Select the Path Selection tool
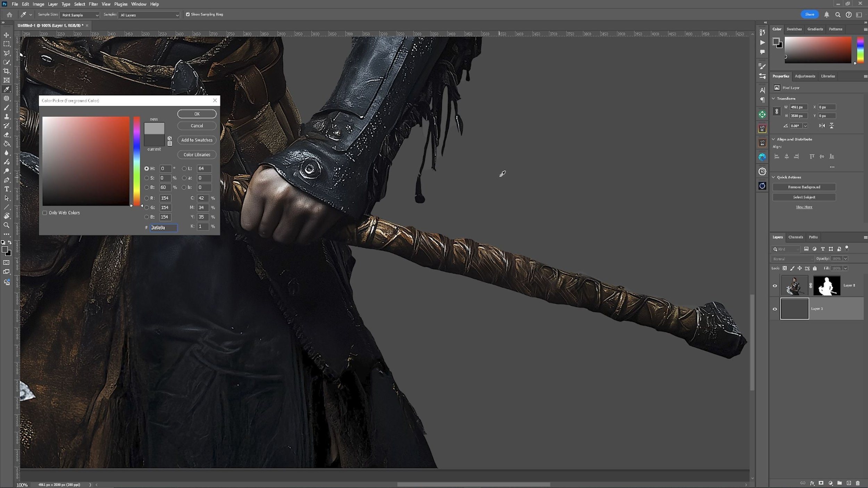 click(x=7, y=198)
